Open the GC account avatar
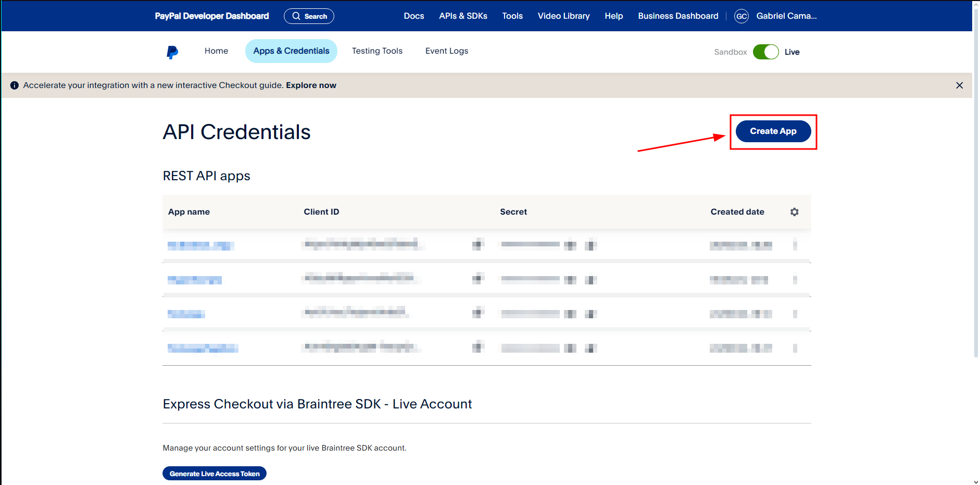 (742, 16)
